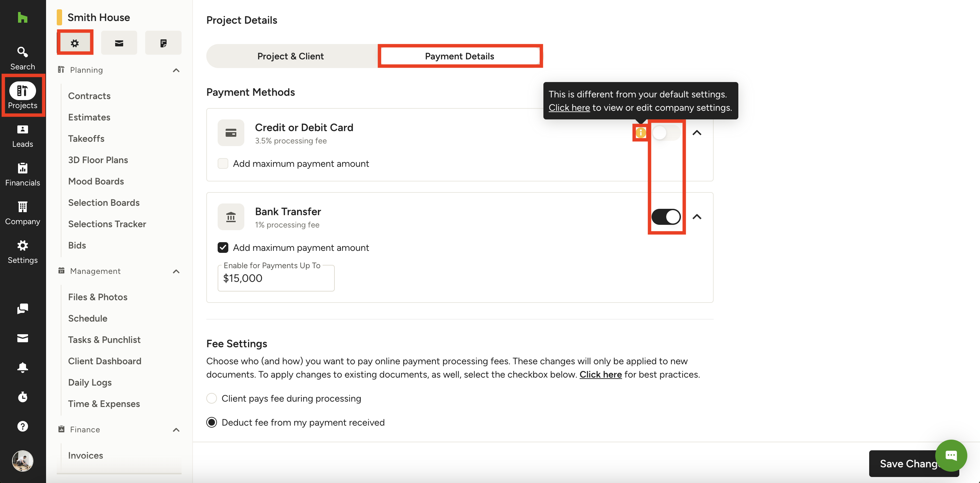Collapse the Bank Transfer panel chevron

[x=697, y=217]
